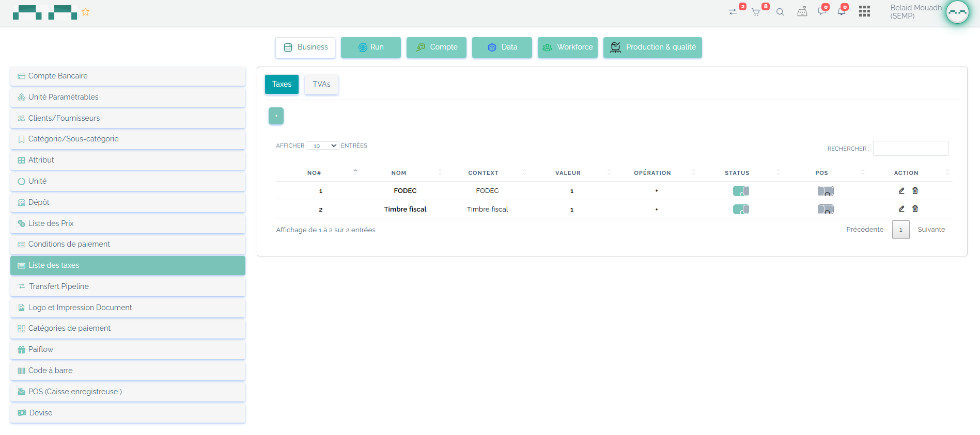Edit the Timbre fiscal tax row
The image size is (980, 435).
click(901, 208)
